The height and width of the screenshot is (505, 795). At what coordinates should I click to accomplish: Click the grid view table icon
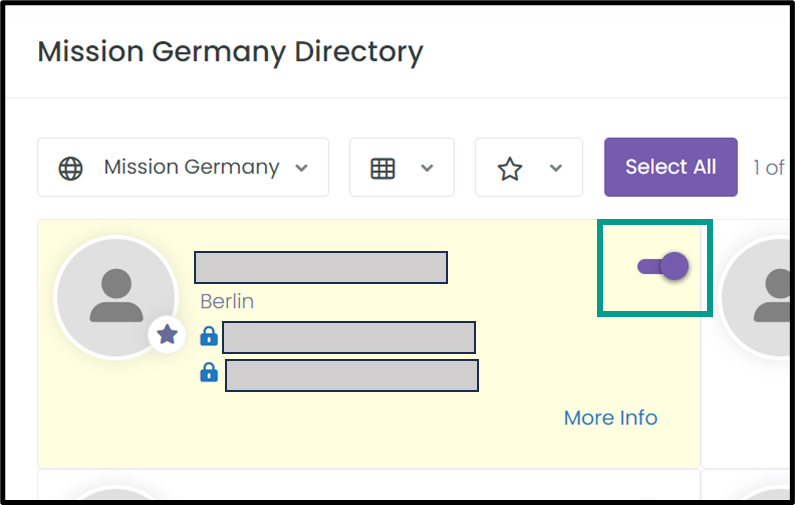pyautogui.click(x=383, y=169)
